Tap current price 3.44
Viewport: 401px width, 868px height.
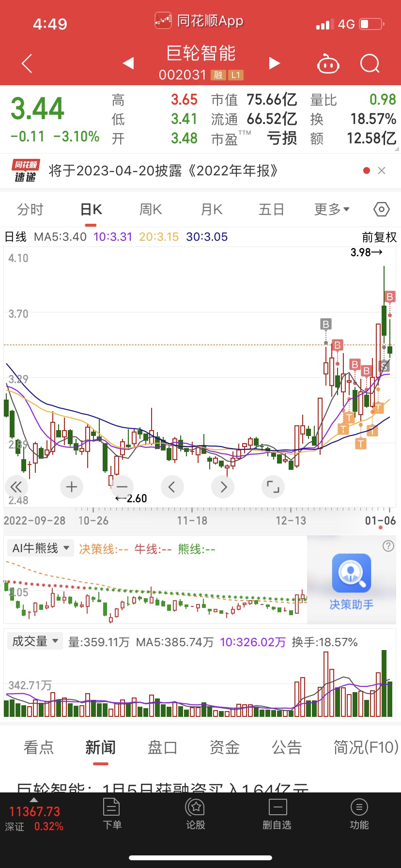37,108
